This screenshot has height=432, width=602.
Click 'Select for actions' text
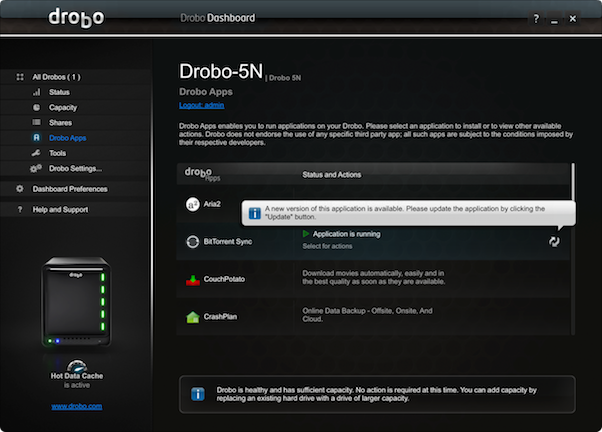click(327, 246)
